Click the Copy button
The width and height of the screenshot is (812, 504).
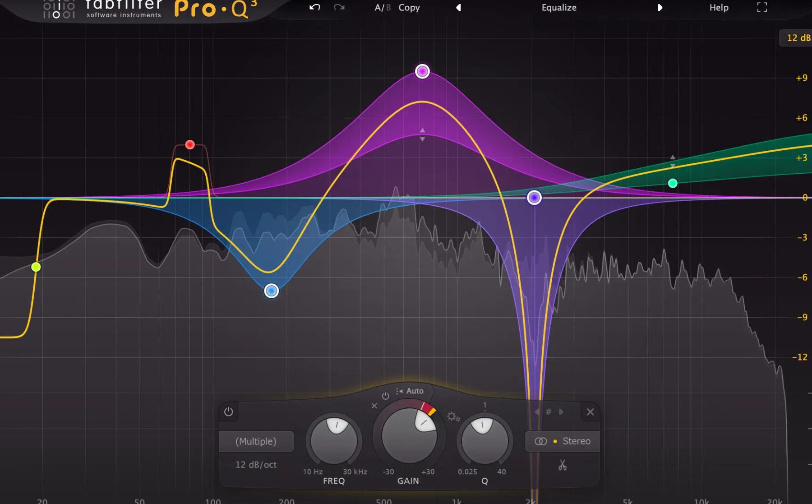(409, 8)
